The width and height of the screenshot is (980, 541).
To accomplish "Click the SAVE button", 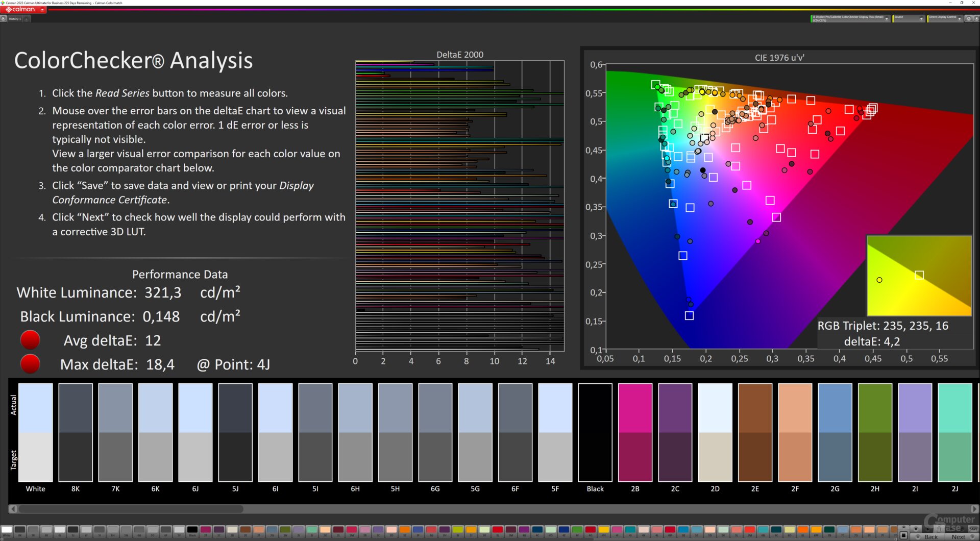I will [973, 529].
